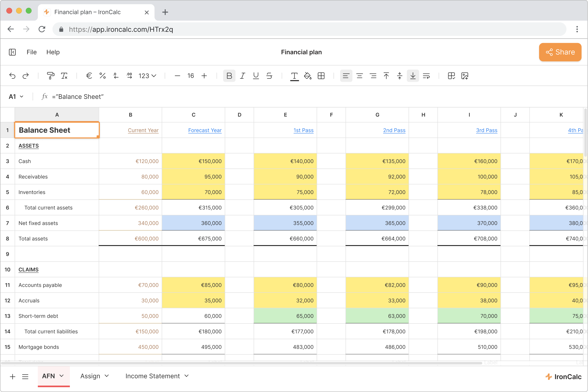The image size is (588, 392).
Task: Click the paint format roller icon
Action: tap(50, 76)
